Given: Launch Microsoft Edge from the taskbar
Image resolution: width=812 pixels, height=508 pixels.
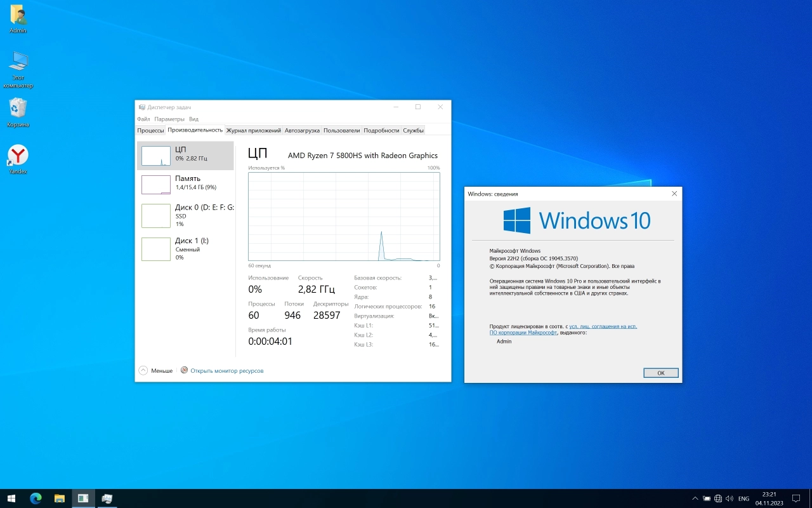Looking at the screenshot, I should coord(36,498).
